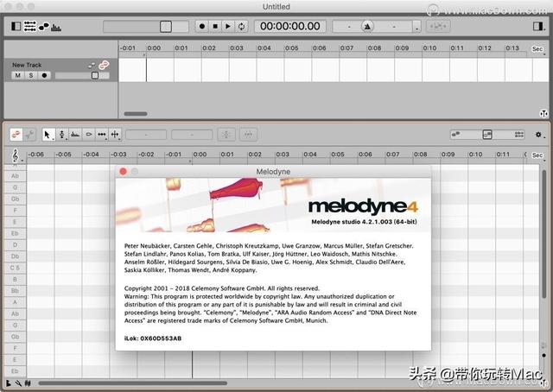Select the Timing tool

[102, 135]
